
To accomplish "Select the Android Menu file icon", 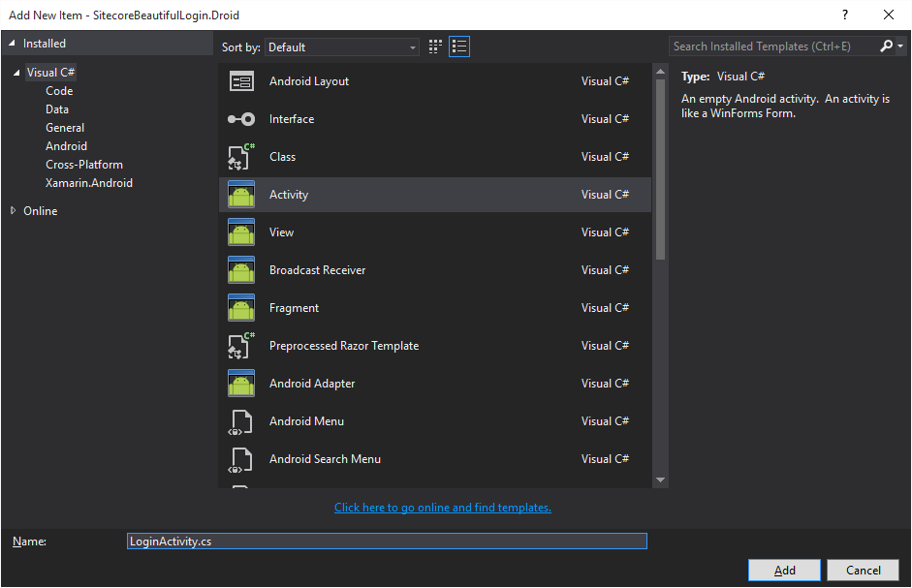I will point(240,422).
